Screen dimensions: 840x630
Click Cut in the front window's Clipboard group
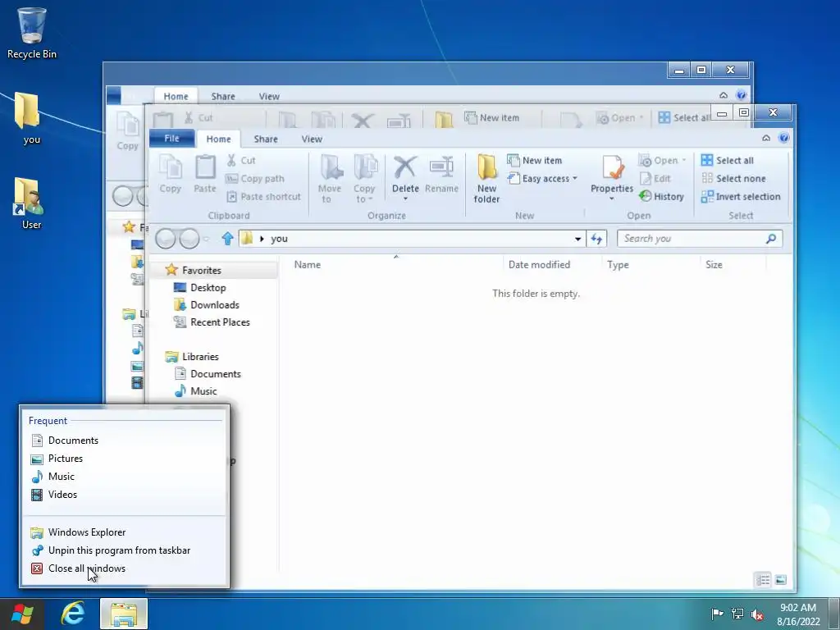click(241, 160)
